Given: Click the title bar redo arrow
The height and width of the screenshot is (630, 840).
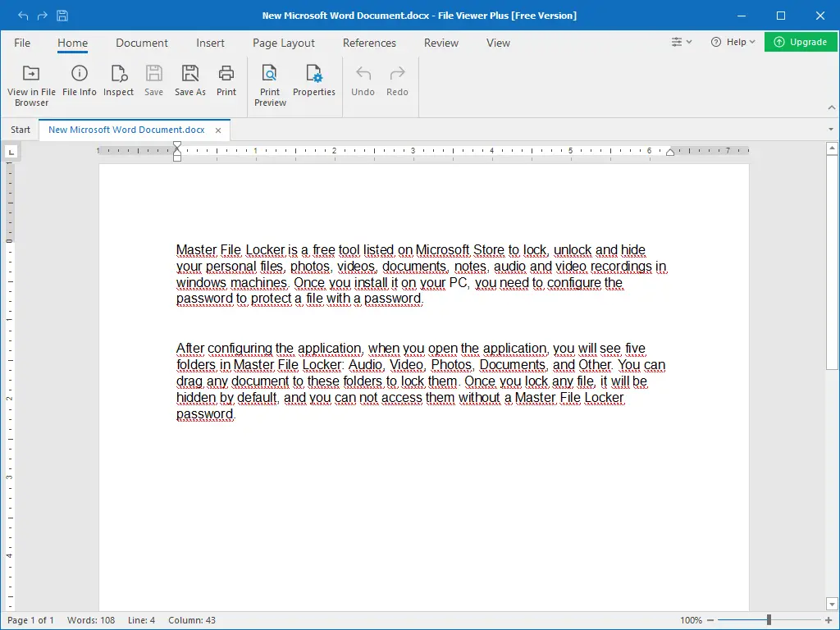Looking at the screenshot, I should coord(43,16).
